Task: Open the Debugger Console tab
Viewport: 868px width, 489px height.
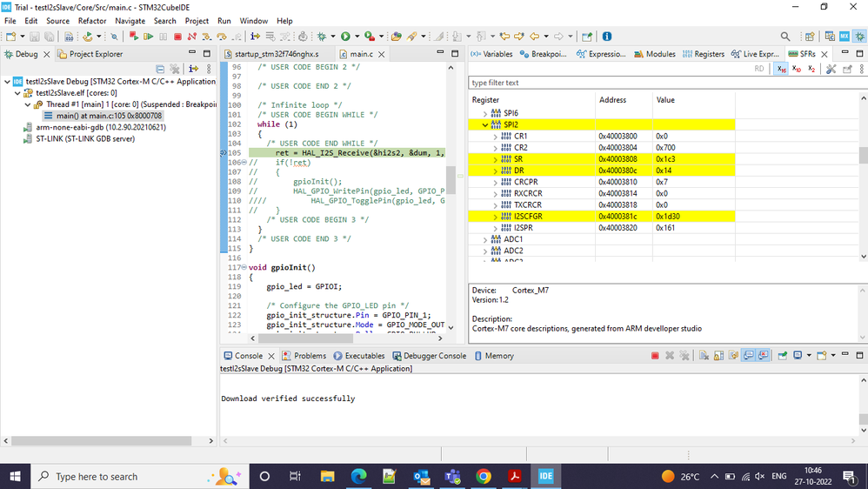Action: click(429, 356)
